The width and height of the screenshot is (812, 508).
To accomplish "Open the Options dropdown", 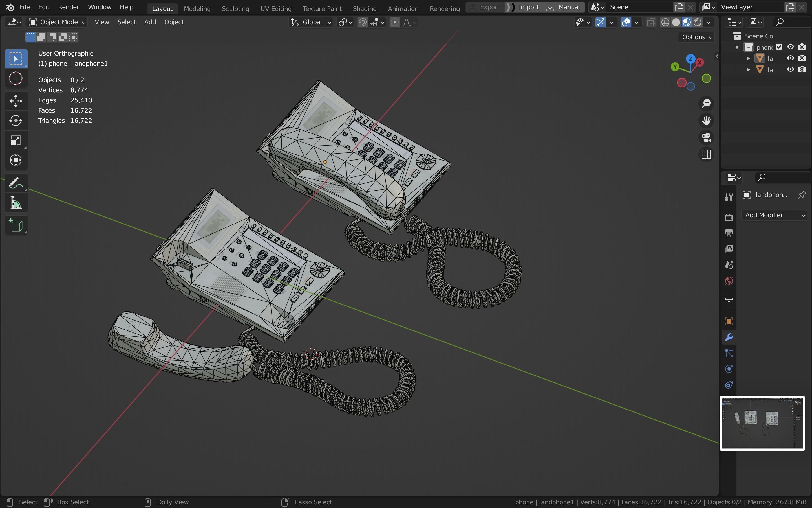I will click(697, 37).
